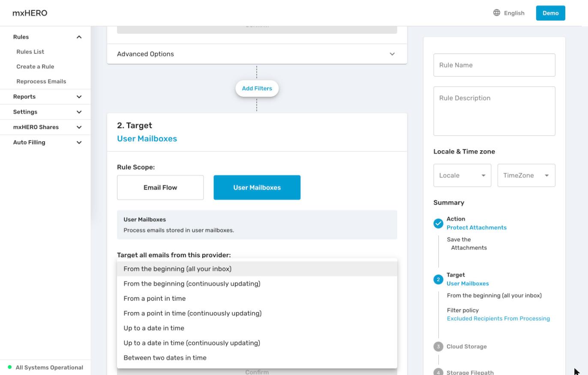Viewport: 588px width, 375px height.
Task: Open Excluded Recipients From Processing link
Action: [498, 318]
